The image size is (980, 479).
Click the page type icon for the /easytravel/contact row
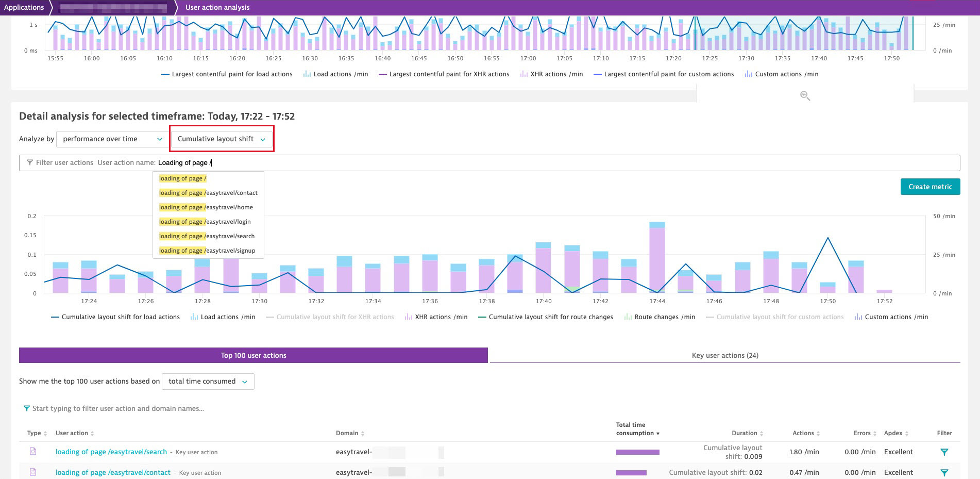click(x=33, y=472)
